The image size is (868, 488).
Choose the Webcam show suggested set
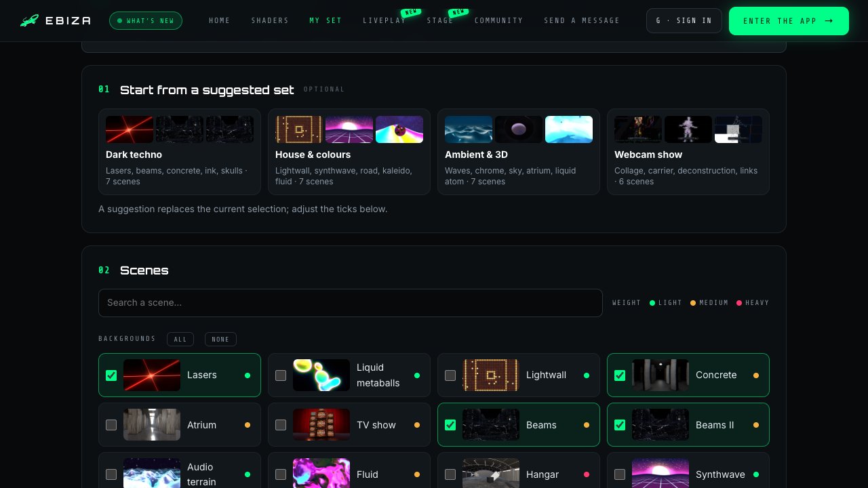click(x=688, y=152)
